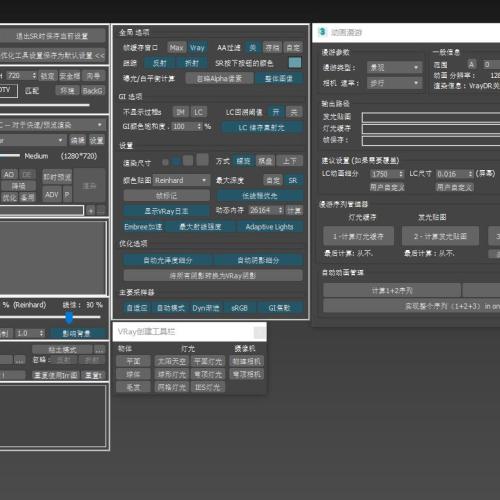Toggle the Embree acceleration button
Viewport: 500px width, 500px height.
point(143,227)
